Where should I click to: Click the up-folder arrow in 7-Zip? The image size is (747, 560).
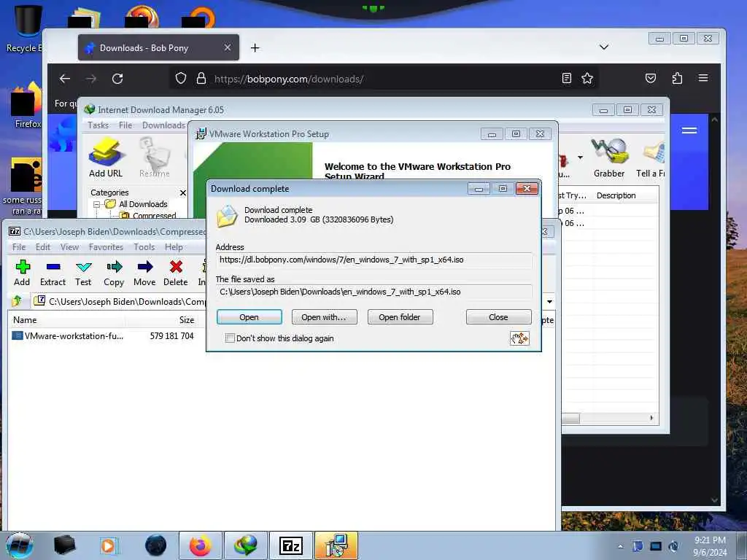coord(18,301)
